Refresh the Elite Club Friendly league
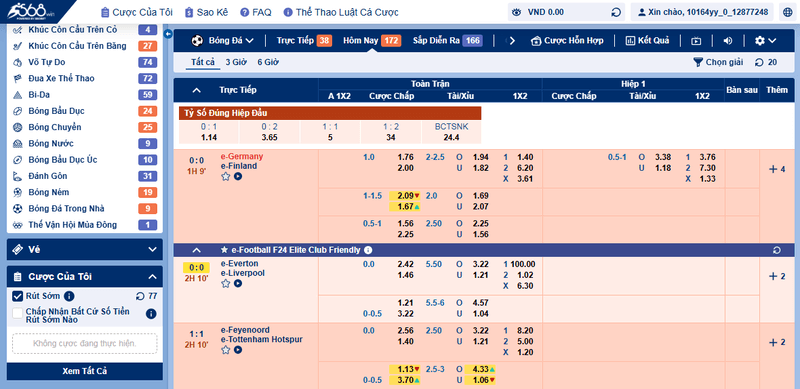800x389 pixels. 777,250
